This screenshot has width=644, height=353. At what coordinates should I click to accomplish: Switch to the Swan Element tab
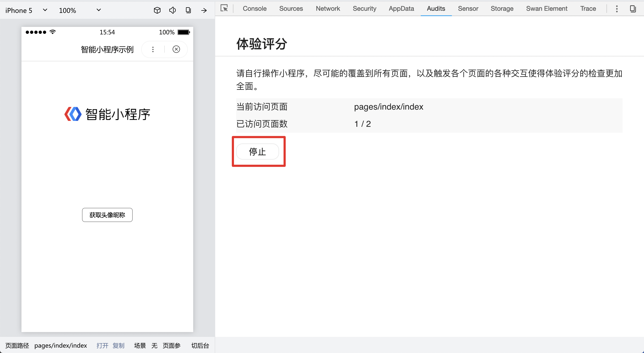(x=547, y=9)
